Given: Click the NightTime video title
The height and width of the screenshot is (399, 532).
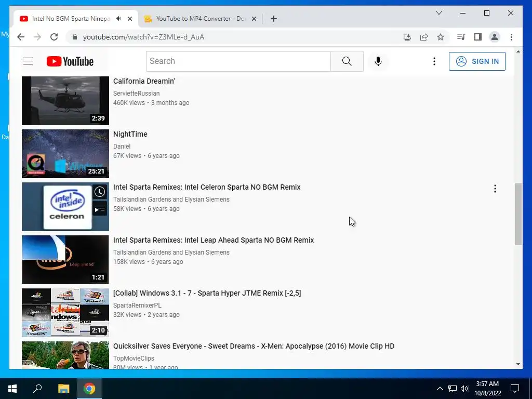Looking at the screenshot, I should (130, 135).
